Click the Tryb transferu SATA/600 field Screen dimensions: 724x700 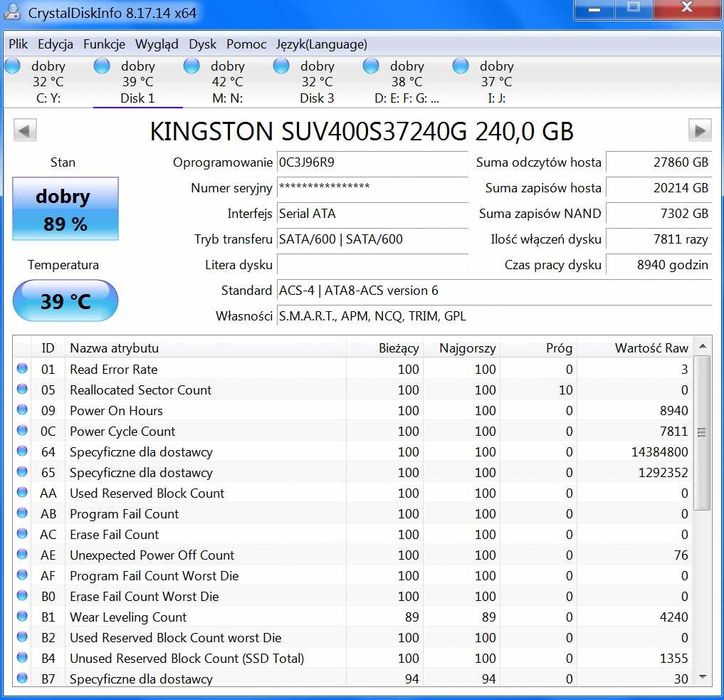pos(372,239)
